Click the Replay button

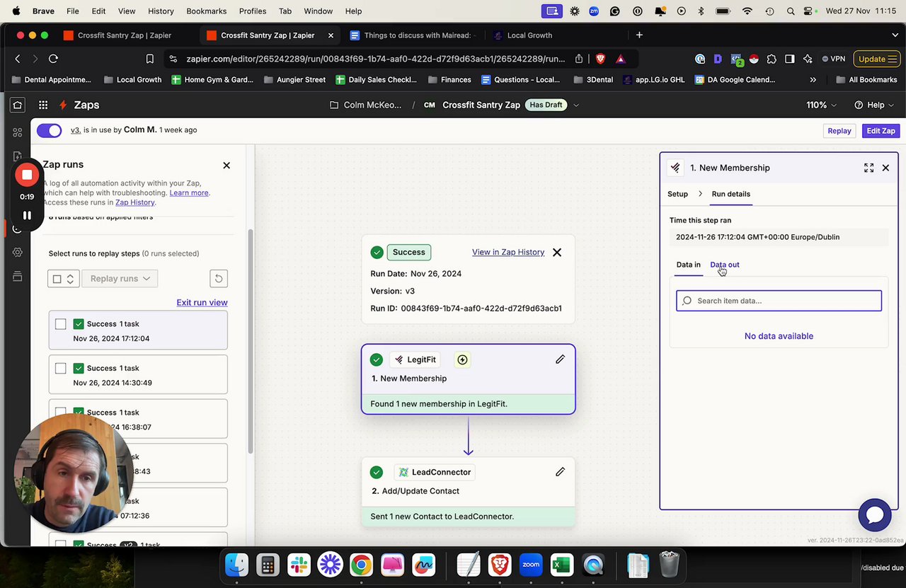(839, 130)
